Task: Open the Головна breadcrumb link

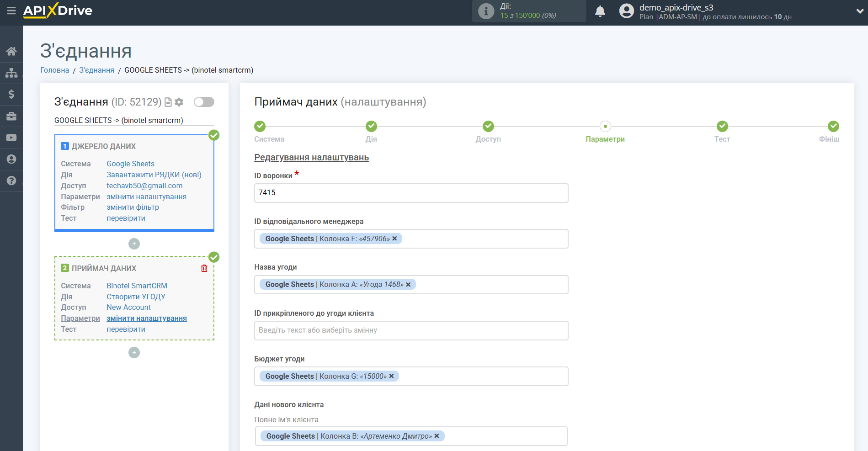Action: [x=55, y=70]
